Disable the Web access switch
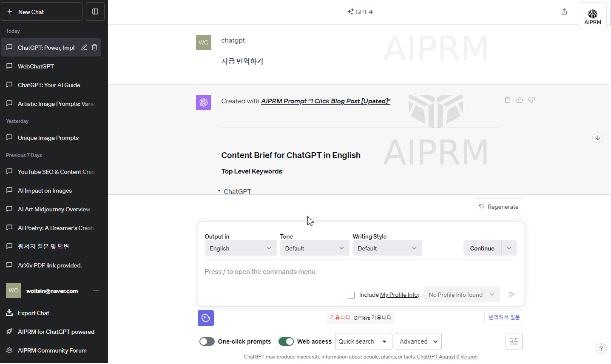Viewport: 611px width, 364px height. 286,341
